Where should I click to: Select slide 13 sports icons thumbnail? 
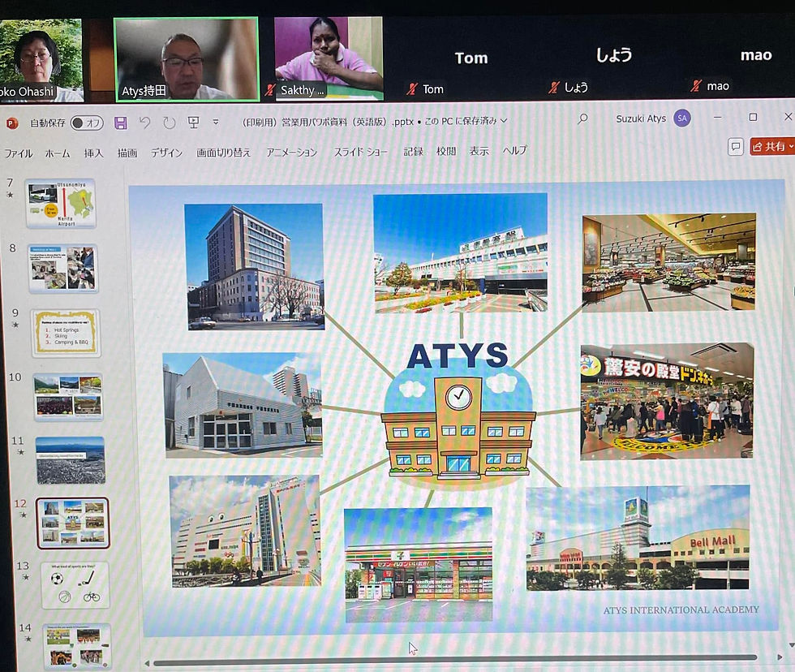click(75, 585)
